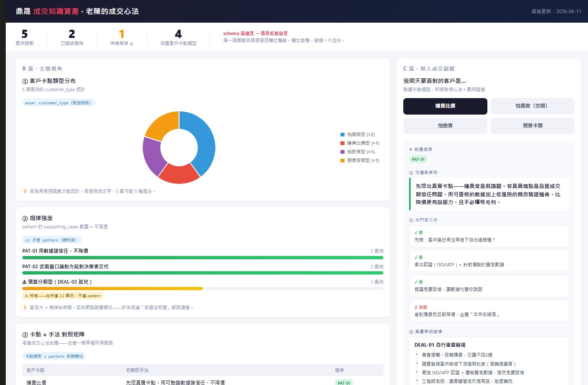Image resolution: width=588 pixels, height=385 pixels.
Task: Click the green check on 拿出認證 step
Action: [x=416, y=257]
